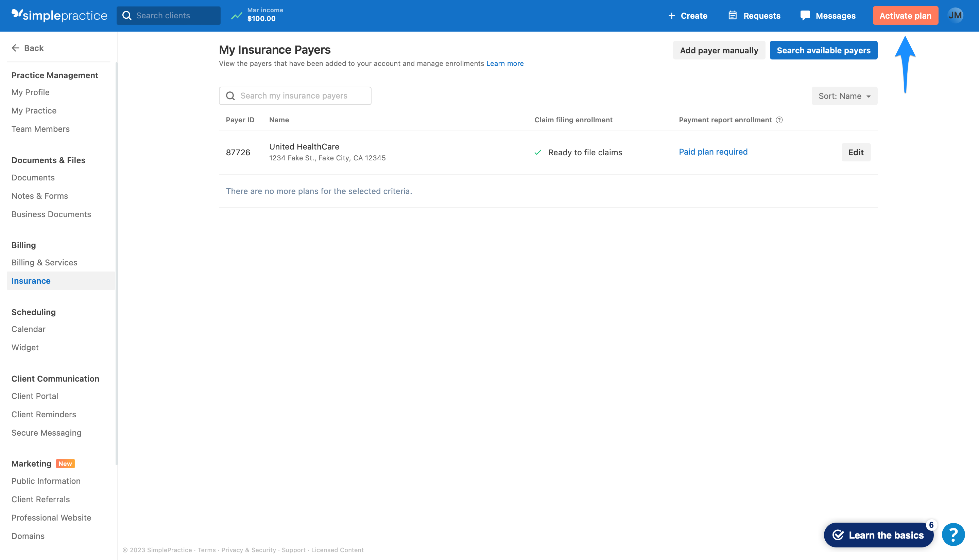Click the green checkmark beside Ready to file claims
979x560 pixels.
[538, 152]
